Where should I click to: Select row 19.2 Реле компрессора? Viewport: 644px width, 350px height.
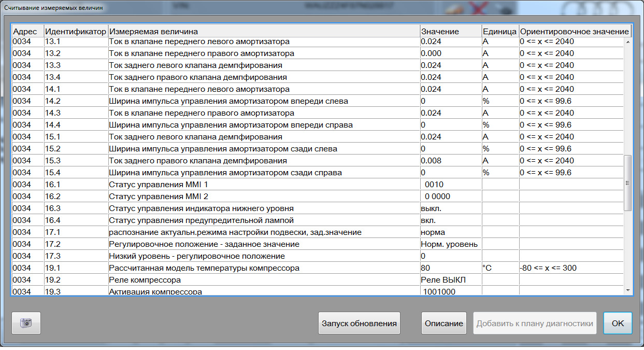coord(145,280)
